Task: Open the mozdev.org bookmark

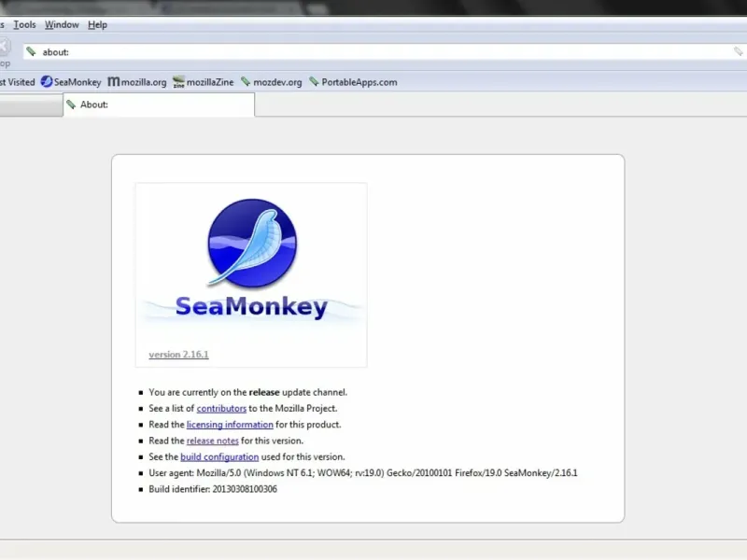Action: click(272, 82)
